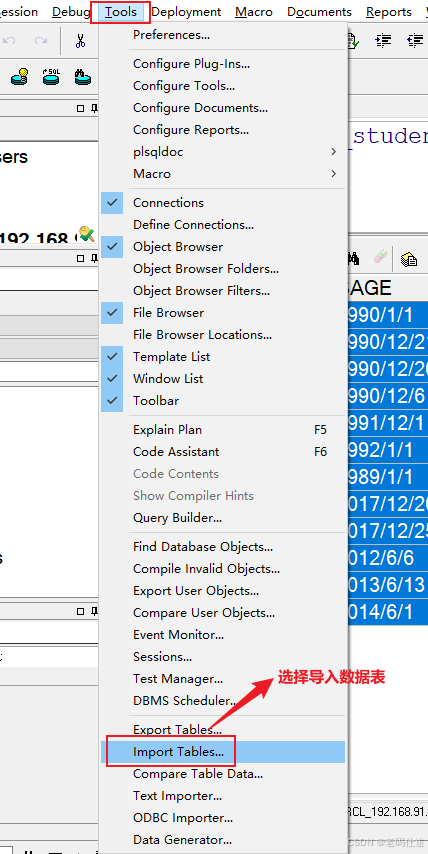The width and height of the screenshot is (428, 854).
Task: Open Object Browser Folders...
Action: [x=223, y=269]
